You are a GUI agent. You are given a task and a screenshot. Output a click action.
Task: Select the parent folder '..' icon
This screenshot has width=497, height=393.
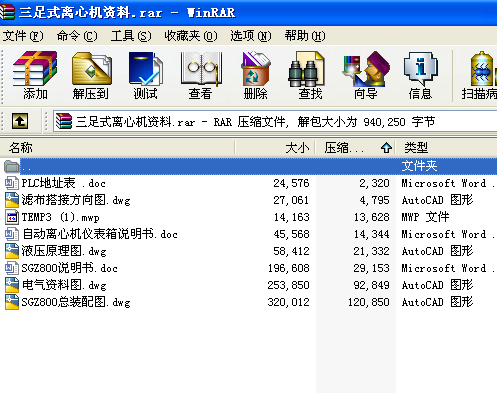point(11,166)
